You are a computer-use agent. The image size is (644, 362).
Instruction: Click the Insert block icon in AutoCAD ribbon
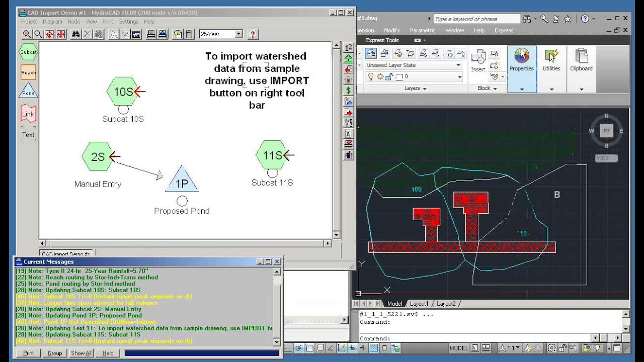[x=478, y=60]
